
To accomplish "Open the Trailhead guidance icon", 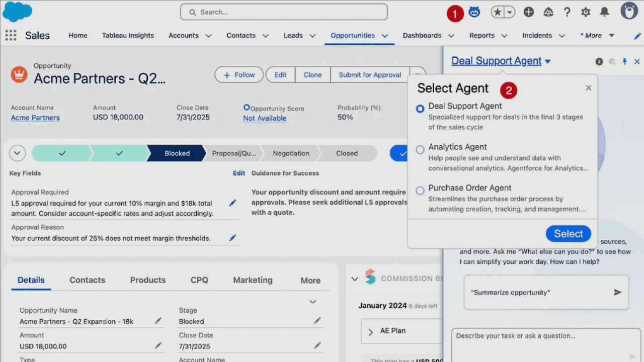I will 548,12.
